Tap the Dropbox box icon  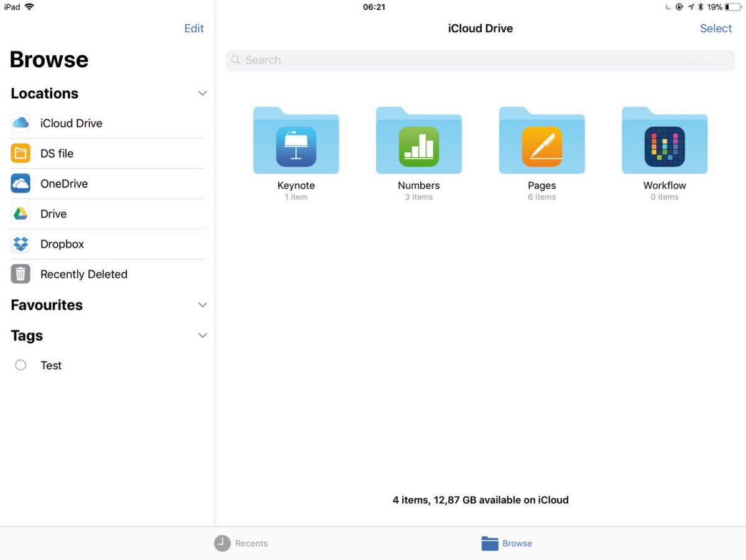21,244
